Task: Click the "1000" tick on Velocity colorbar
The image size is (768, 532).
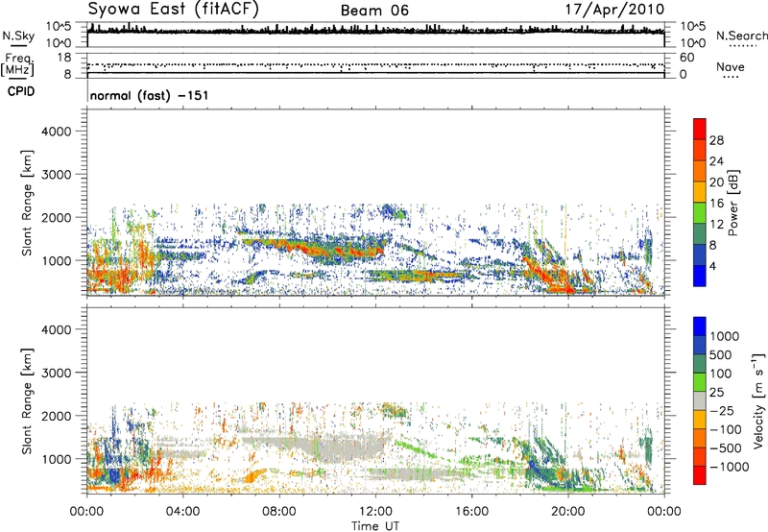Action: (x=725, y=336)
